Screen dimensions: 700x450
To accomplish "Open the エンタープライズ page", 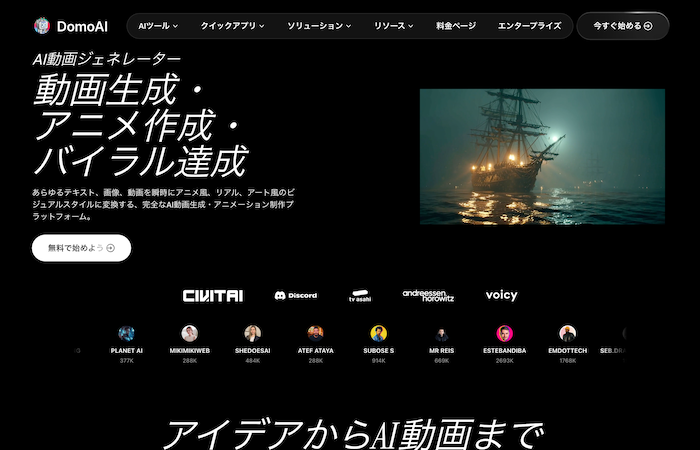I will 529,26.
